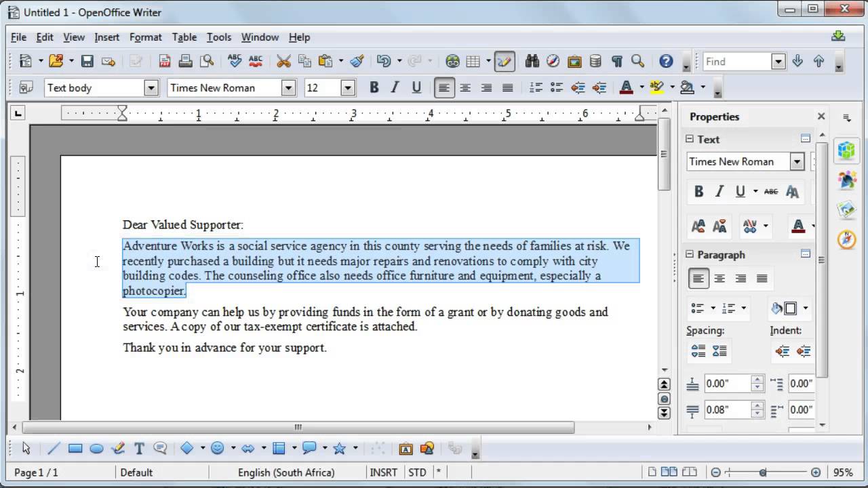Open the File menu
The height and width of the screenshot is (488, 868).
[18, 37]
